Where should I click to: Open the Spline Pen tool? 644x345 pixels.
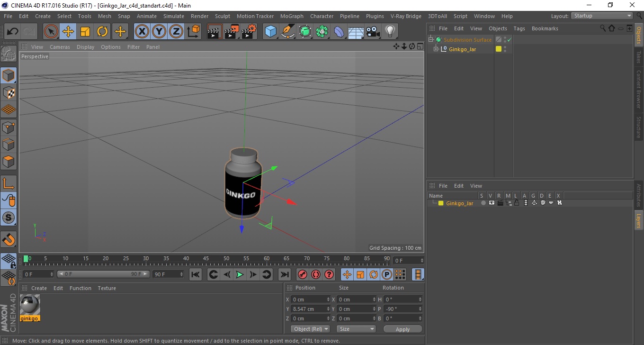click(x=288, y=32)
